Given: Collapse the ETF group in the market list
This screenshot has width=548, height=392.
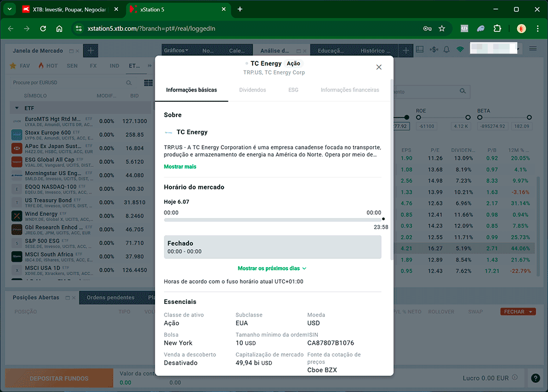Looking at the screenshot, I should click(17, 108).
